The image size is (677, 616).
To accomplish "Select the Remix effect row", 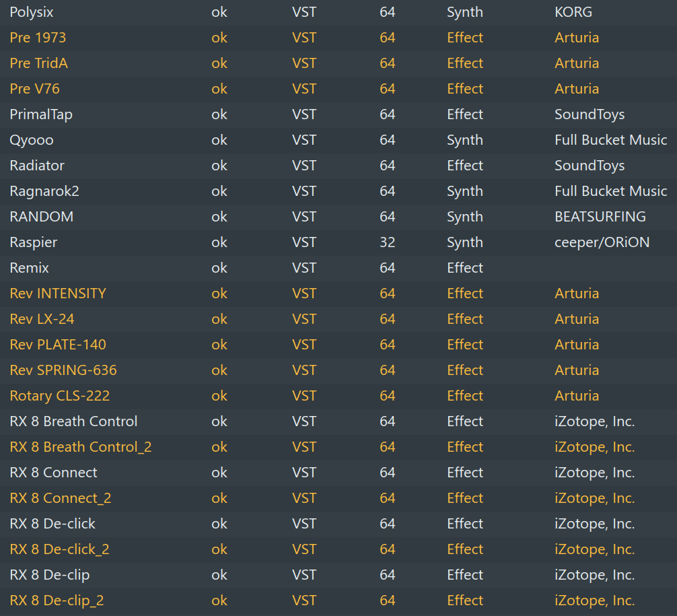I will (x=30, y=268).
